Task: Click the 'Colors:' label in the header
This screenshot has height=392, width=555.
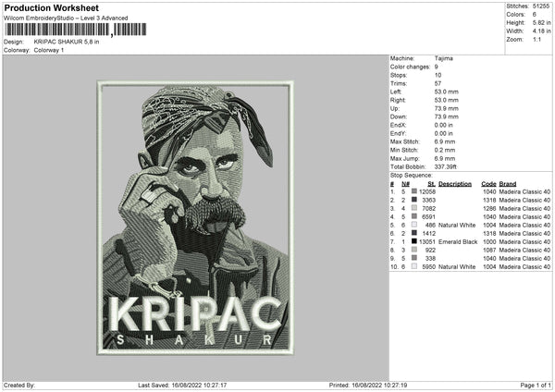Action: click(x=515, y=15)
